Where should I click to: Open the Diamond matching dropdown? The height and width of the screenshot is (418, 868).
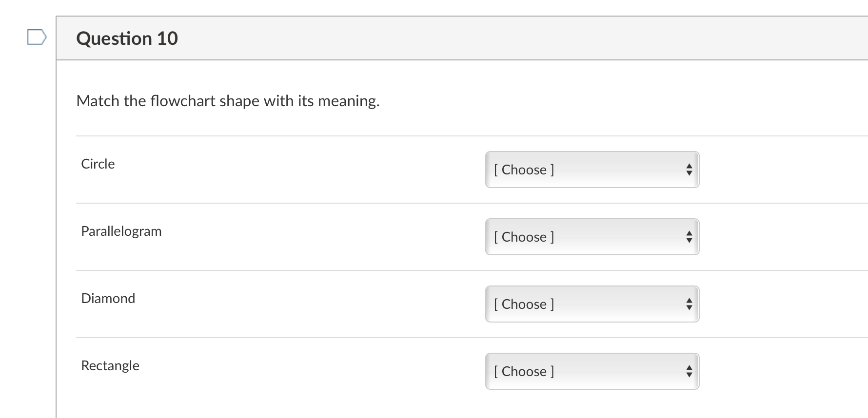click(x=592, y=304)
